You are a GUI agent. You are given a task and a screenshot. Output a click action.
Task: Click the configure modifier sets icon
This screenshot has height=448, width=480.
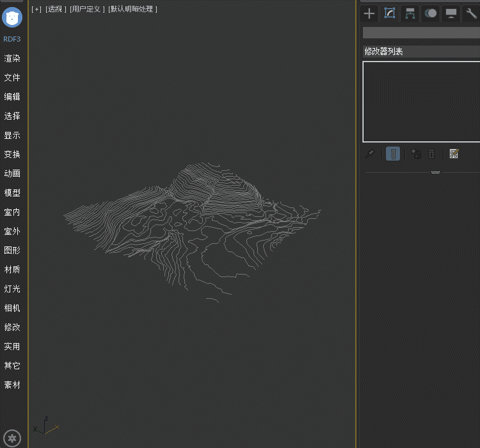(454, 154)
